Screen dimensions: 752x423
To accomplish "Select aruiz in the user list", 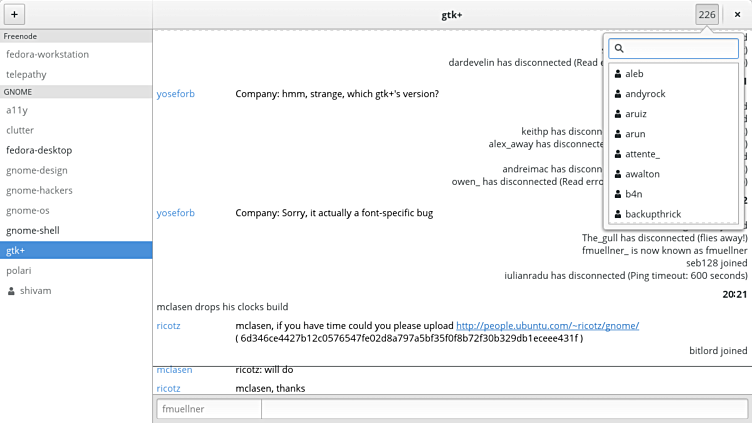I will [x=636, y=114].
